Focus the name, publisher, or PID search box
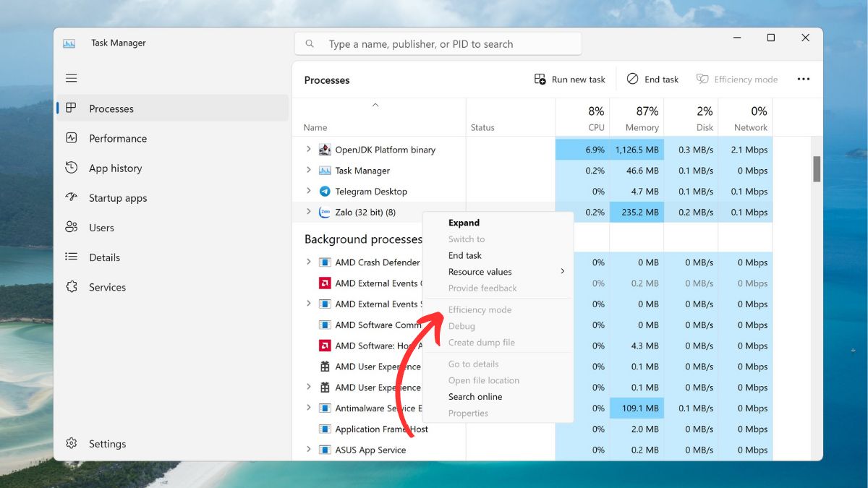868x488 pixels. click(x=438, y=44)
